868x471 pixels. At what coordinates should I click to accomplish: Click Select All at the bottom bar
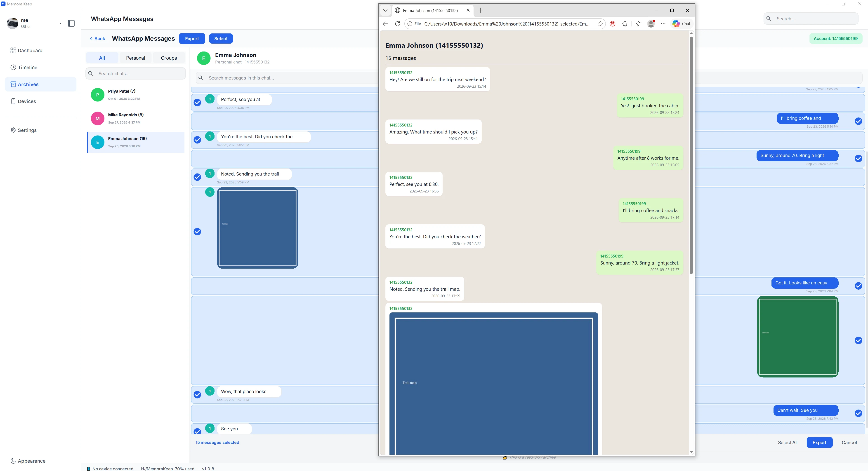pos(788,442)
